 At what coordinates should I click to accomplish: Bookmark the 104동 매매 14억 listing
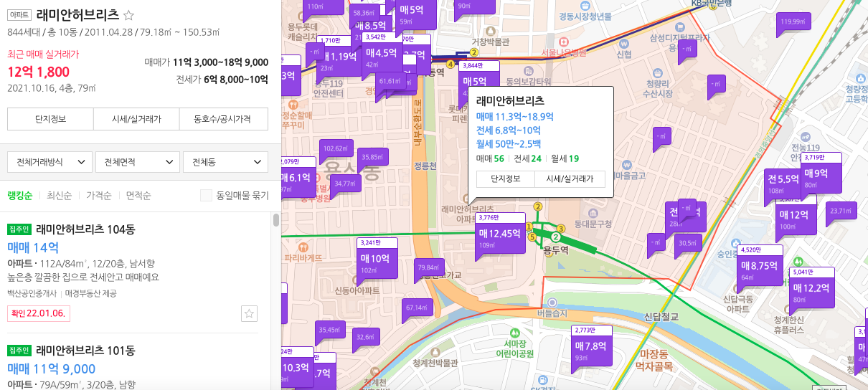coord(249,313)
